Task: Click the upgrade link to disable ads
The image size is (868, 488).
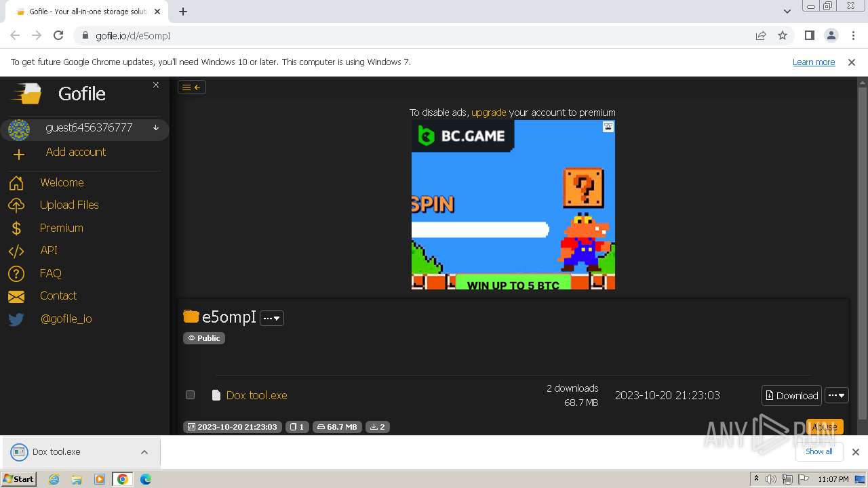Action: click(488, 113)
